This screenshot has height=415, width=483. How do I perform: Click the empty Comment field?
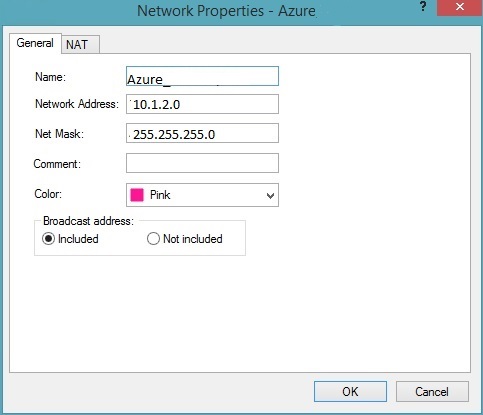202,163
